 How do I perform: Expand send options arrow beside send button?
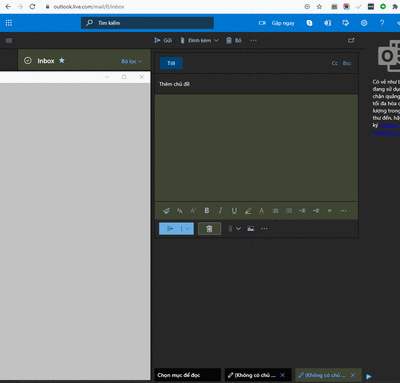[188, 229]
